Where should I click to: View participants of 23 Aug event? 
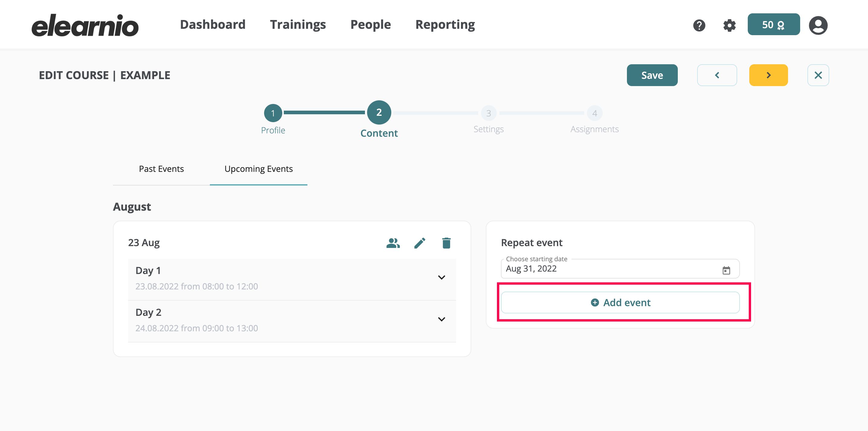tap(393, 243)
